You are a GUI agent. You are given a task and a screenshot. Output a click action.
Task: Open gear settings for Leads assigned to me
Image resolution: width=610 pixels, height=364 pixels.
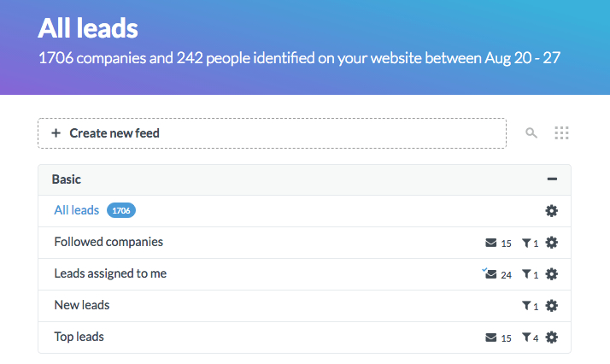(551, 274)
